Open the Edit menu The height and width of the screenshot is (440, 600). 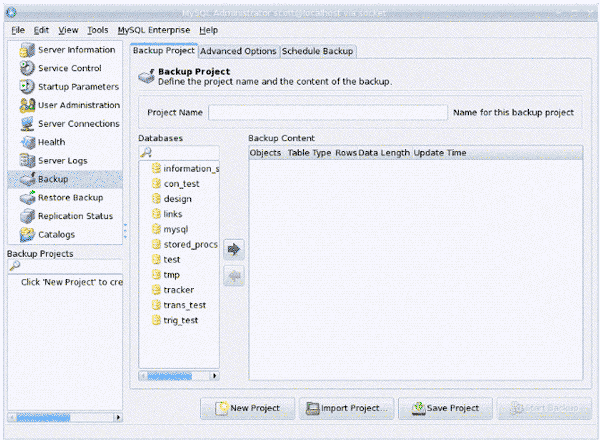[41, 30]
